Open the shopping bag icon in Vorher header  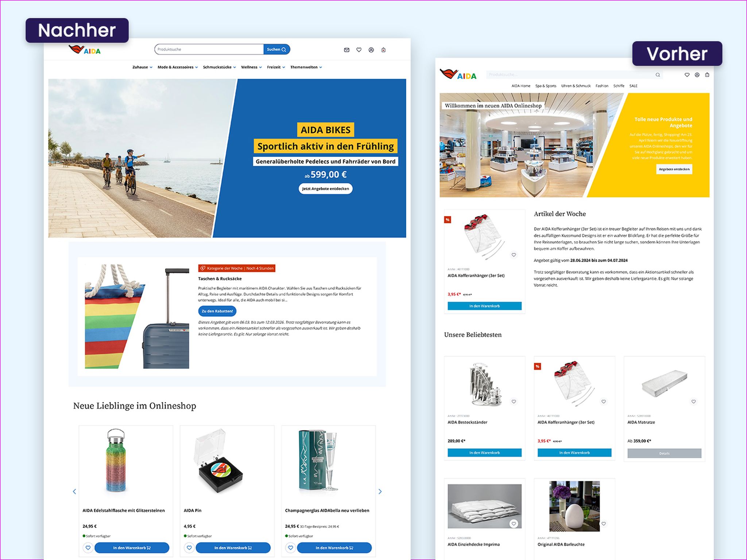[x=707, y=75]
